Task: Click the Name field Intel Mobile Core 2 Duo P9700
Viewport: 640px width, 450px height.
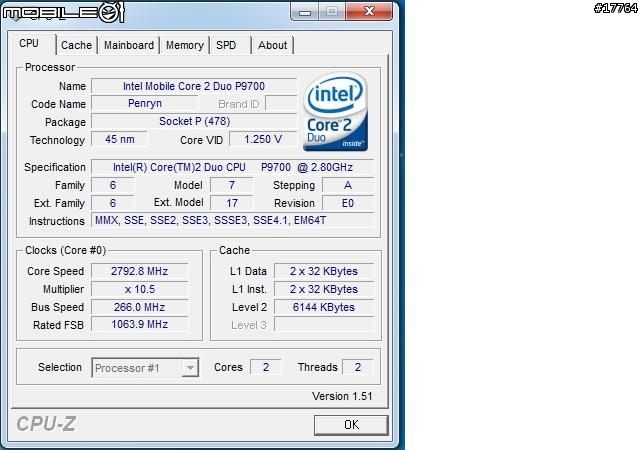Action: tap(194, 86)
